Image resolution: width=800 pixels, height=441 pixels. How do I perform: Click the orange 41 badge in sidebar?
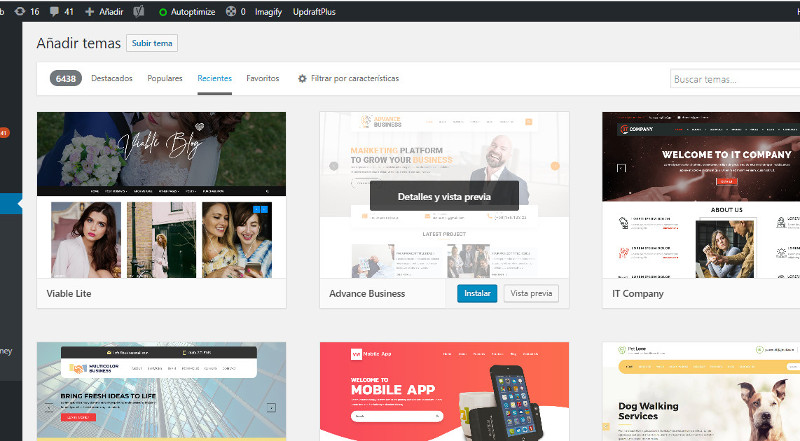click(x=4, y=133)
